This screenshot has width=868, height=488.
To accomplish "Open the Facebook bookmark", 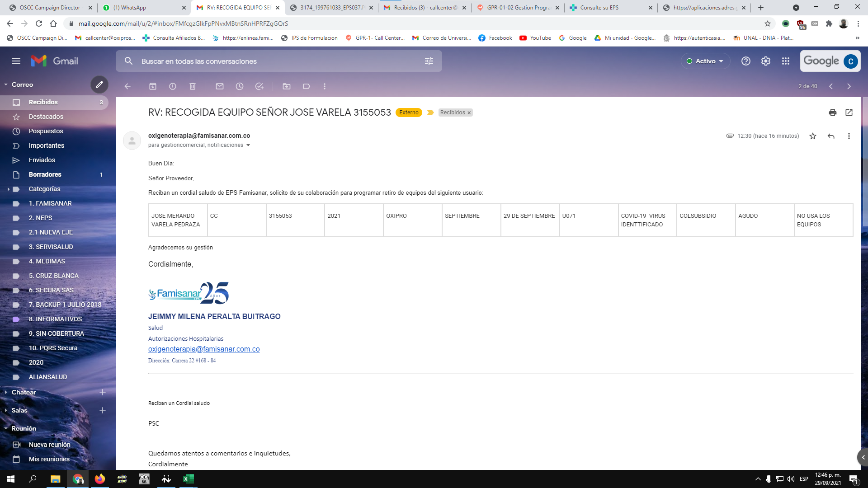I will click(x=495, y=38).
